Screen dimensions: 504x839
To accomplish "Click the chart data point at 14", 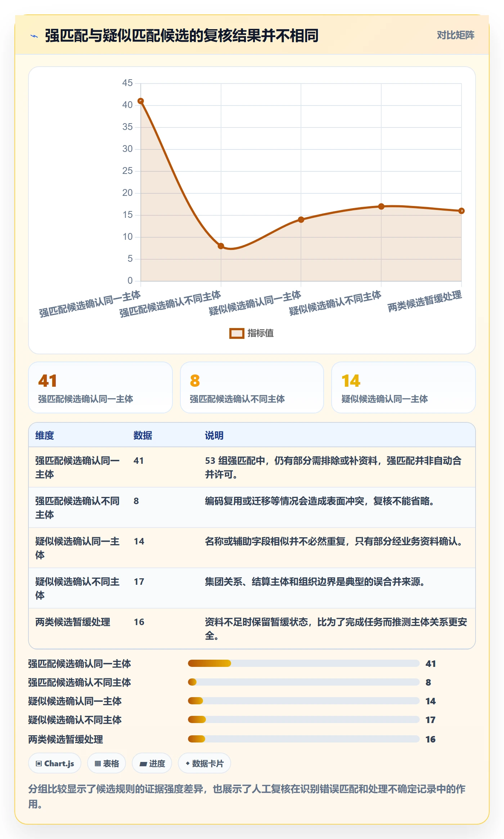I will click(x=301, y=220).
